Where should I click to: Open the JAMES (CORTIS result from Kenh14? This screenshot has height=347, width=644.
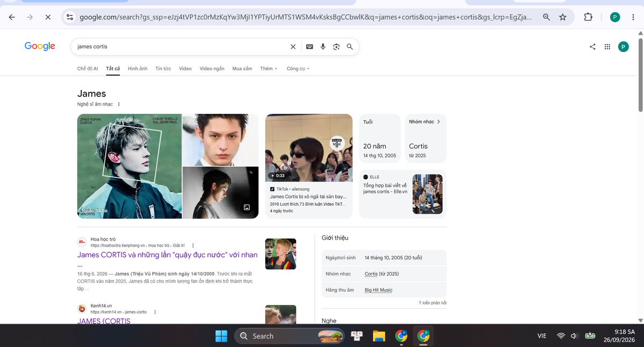104,321
